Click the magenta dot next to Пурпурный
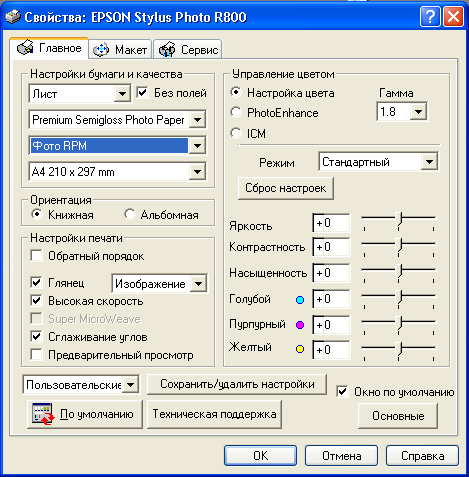Screen dimensions: 469x477 (x=300, y=325)
